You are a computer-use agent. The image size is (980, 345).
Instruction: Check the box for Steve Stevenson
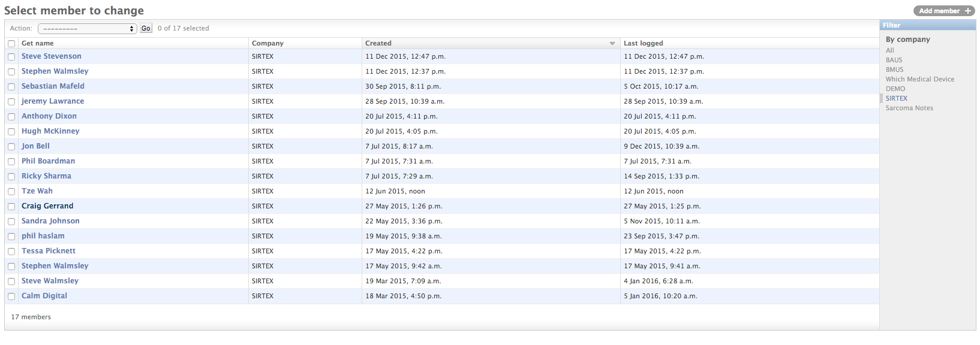pos(11,57)
